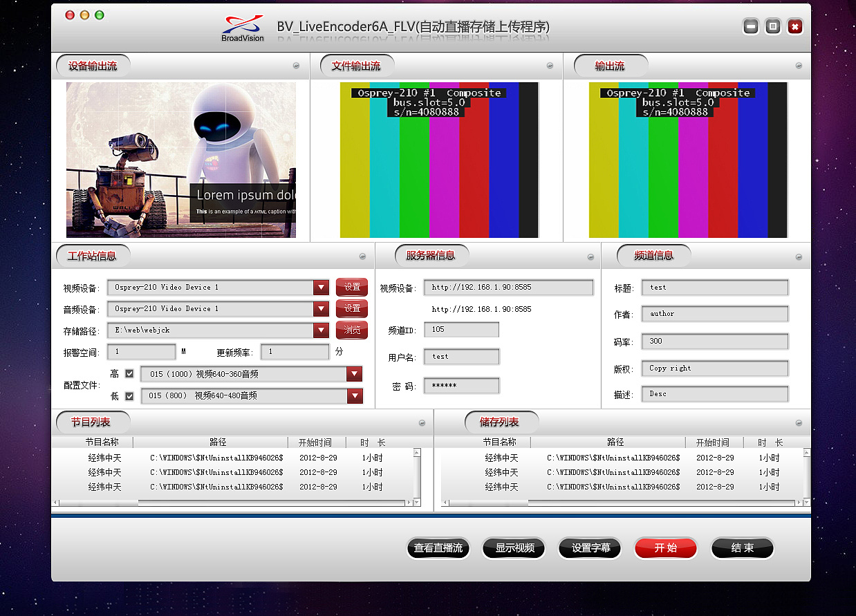The width and height of the screenshot is (856, 616).
Task: Click the round collapse icon of 输出流 panel
Action: tap(799, 66)
